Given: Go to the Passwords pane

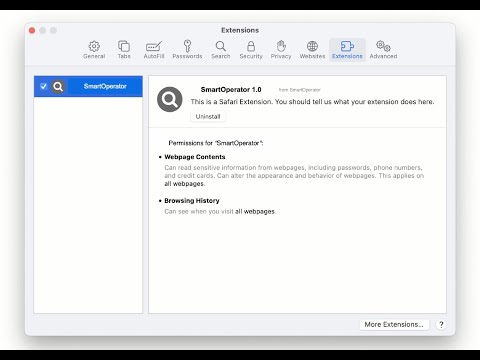Looking at the screenshot, I should [x=187, y=50].
